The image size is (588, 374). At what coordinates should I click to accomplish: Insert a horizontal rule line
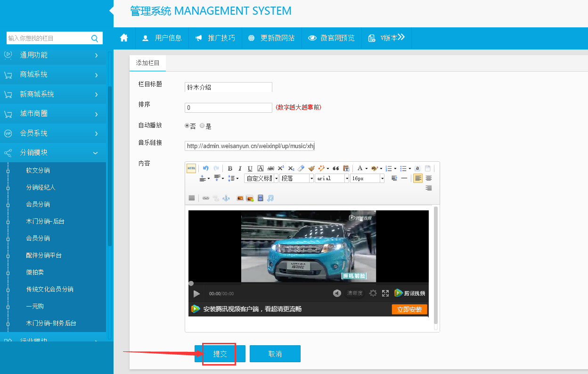(x=404, y=178)
